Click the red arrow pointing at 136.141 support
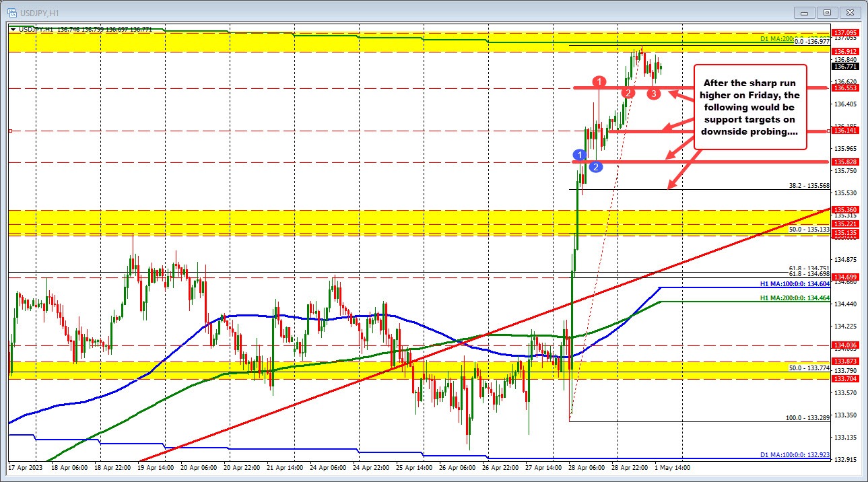The height and width of the screenshot is (482, 868). [x=667, y=127]
